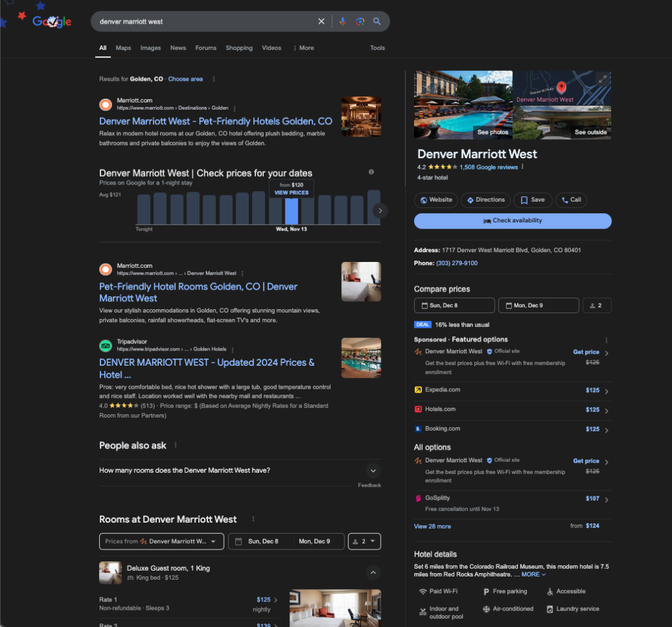Open the More search tabs menu
Screen dimensions: 672x627
point(303,48)
